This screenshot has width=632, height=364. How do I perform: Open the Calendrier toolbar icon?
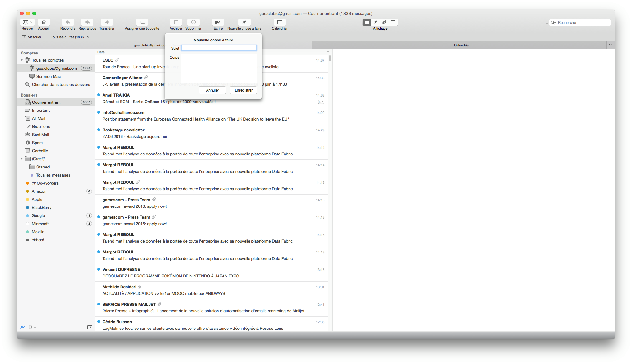click(x=280, y=22)
